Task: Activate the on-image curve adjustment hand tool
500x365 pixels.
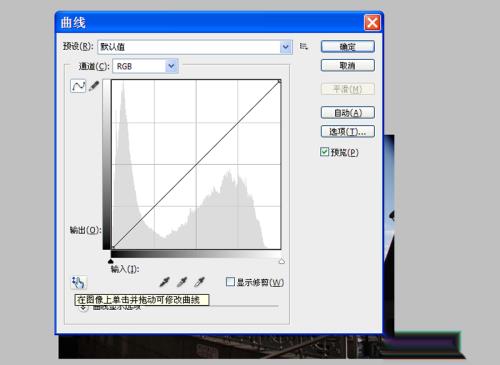Action: coord(79,283)
